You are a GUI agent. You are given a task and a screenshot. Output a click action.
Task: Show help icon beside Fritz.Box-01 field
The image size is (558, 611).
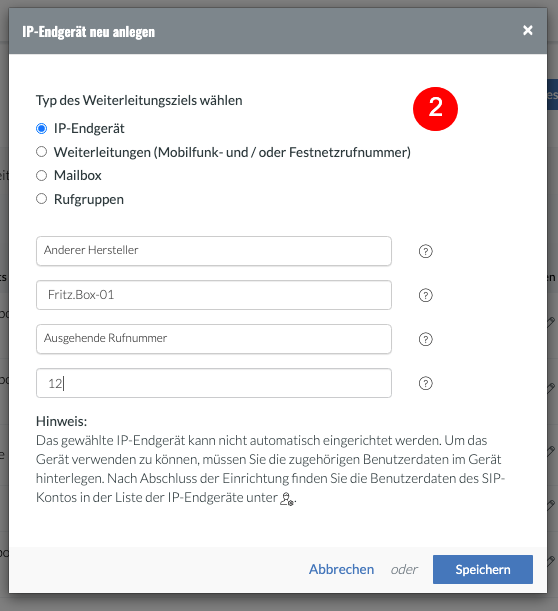pyautogui.click(x=426, y=295)
